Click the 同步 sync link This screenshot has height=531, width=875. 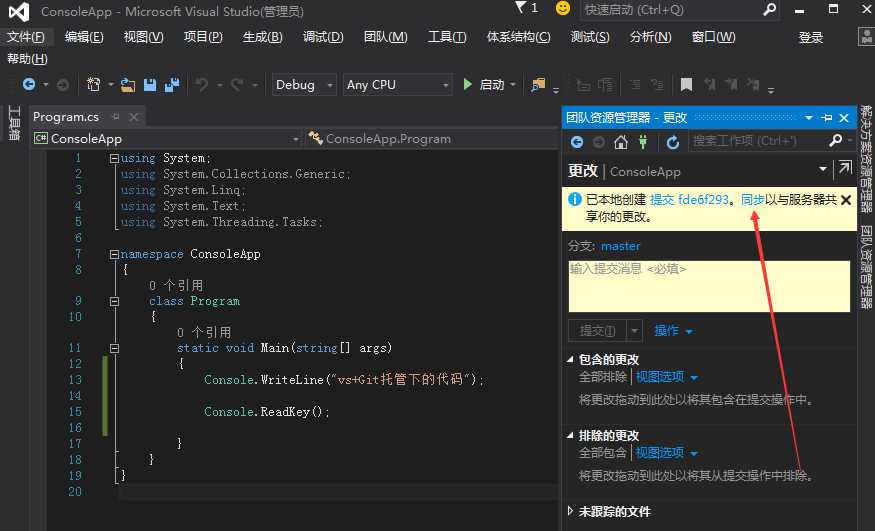(x=752, y=200)
